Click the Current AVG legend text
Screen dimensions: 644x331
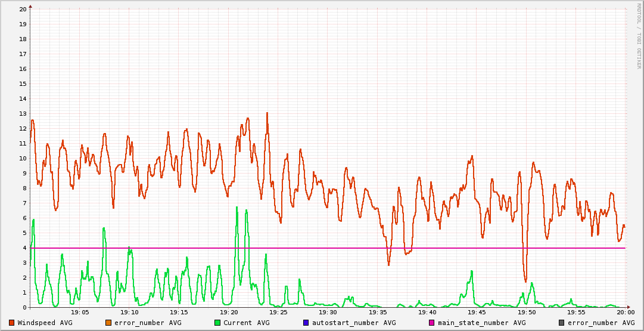pos(246,323)
